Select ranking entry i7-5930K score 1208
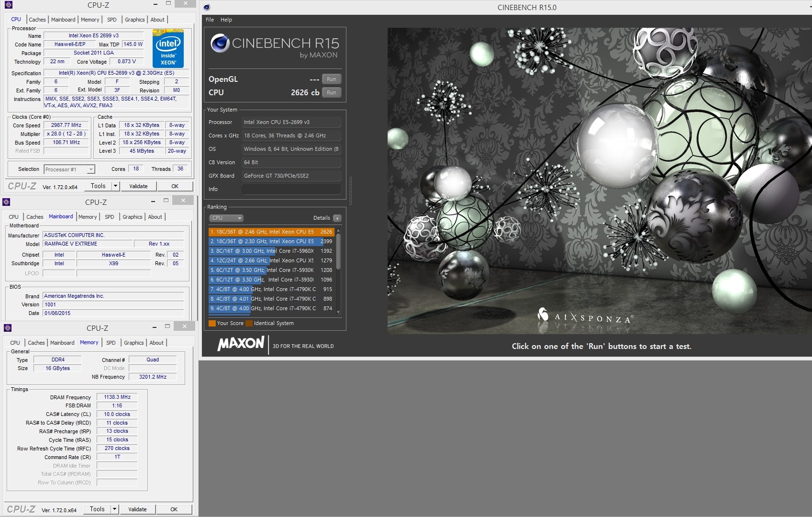This screenshot has height=517, width=812. pyautogui.click(x=271, y=270)
